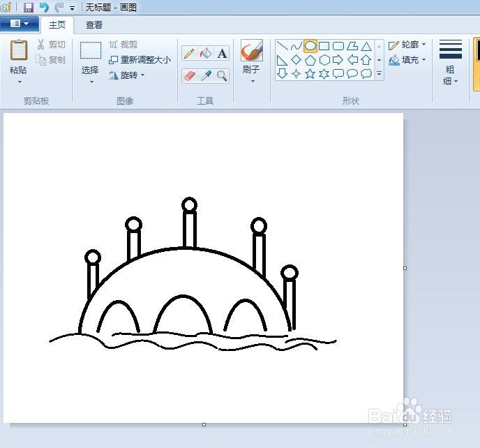Select the Text tool
This screenshot has height=448, width=480.
pos(222,54)
